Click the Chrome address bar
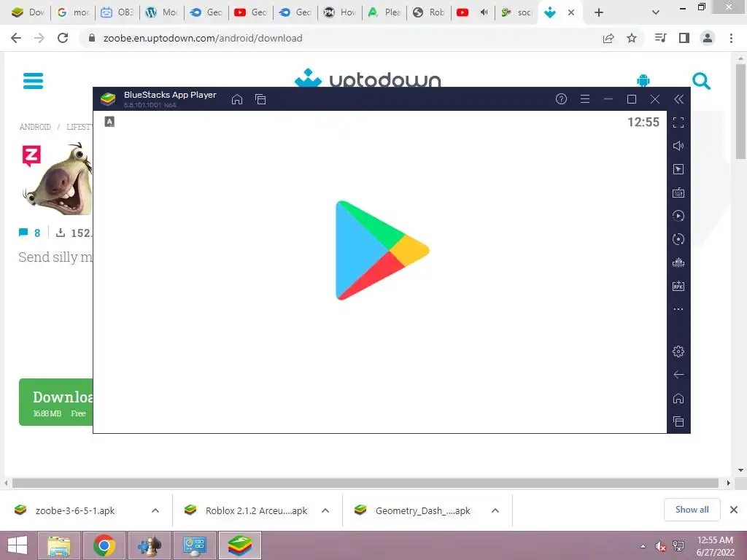The height and width of the screenshot is (560, 747). (x=343, y=38)
